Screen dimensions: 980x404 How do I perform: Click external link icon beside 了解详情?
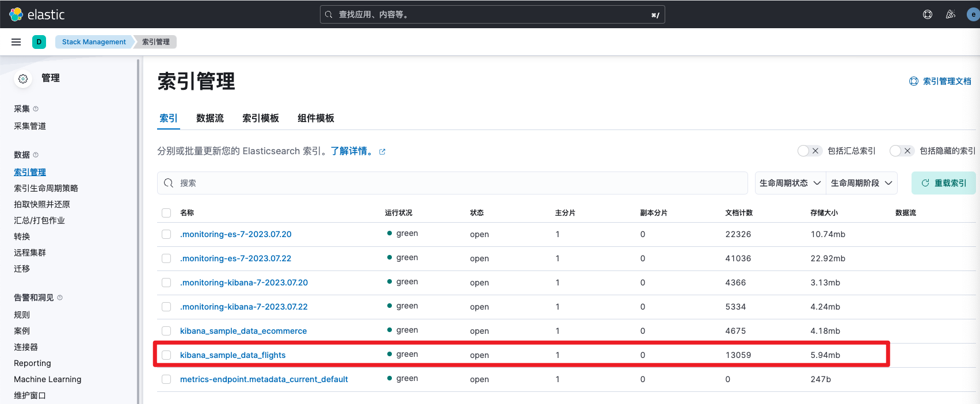pos(382,152)
